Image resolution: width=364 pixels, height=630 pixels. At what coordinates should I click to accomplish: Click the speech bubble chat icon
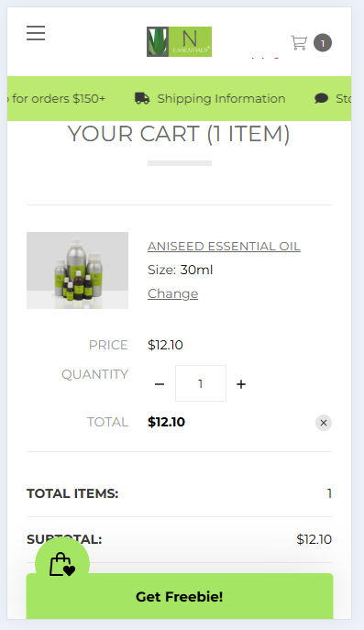(x=322, y=98)
